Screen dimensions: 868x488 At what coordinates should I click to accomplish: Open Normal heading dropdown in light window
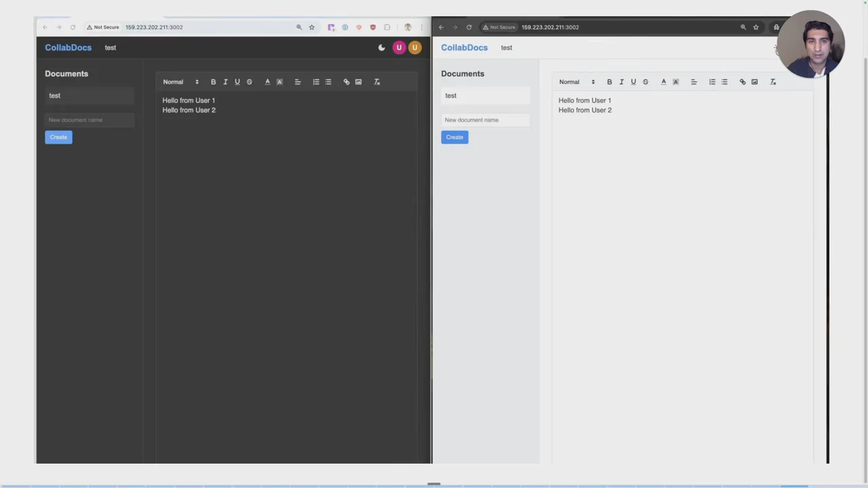pyautogui.click(x=576, y=82)
